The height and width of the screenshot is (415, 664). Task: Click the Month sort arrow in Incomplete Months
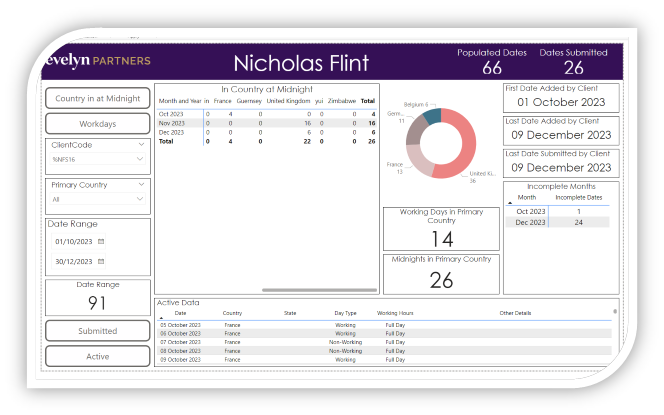(509, 202)
